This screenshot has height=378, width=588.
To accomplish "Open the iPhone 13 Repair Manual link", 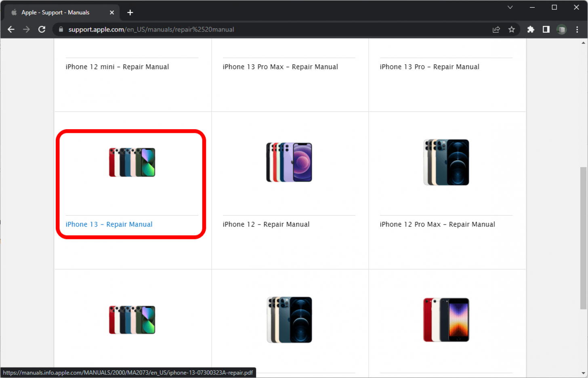I will (109, 224).
